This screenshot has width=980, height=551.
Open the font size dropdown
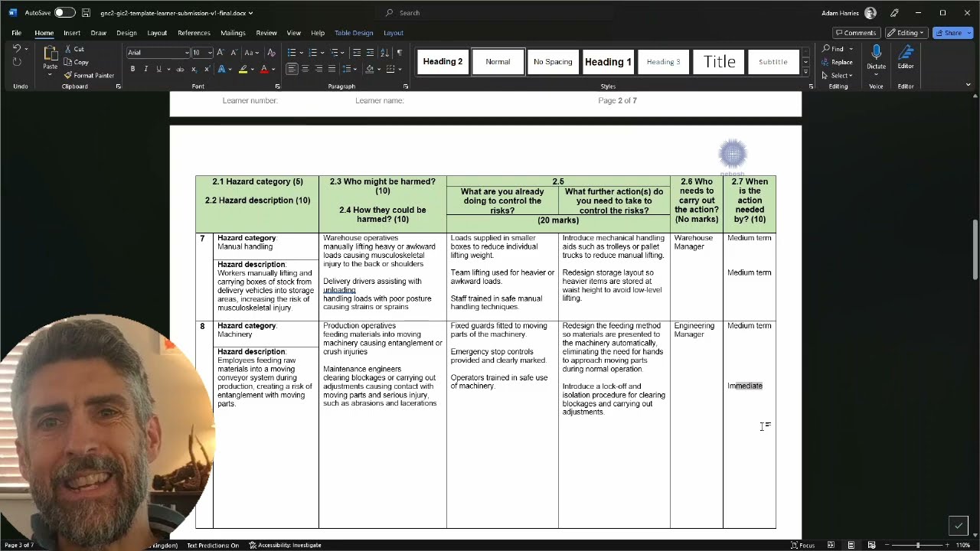209,53
